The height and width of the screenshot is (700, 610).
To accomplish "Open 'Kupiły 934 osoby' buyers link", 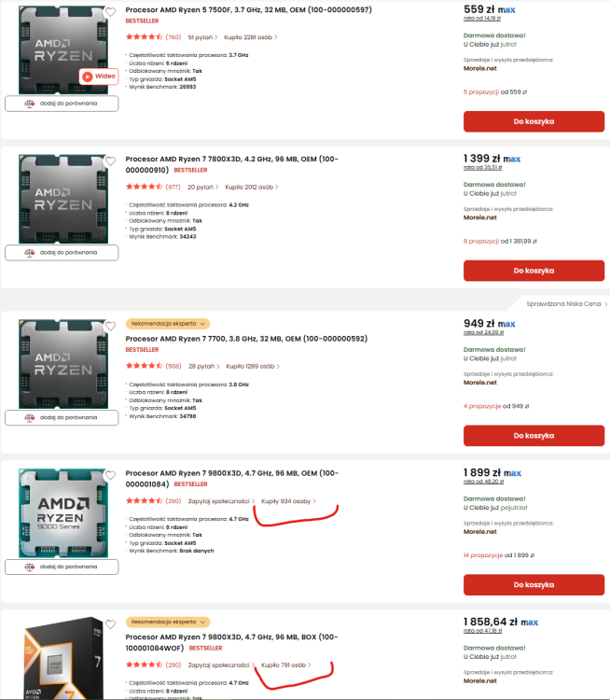I will pyautogui.click(x=288, y=501).
